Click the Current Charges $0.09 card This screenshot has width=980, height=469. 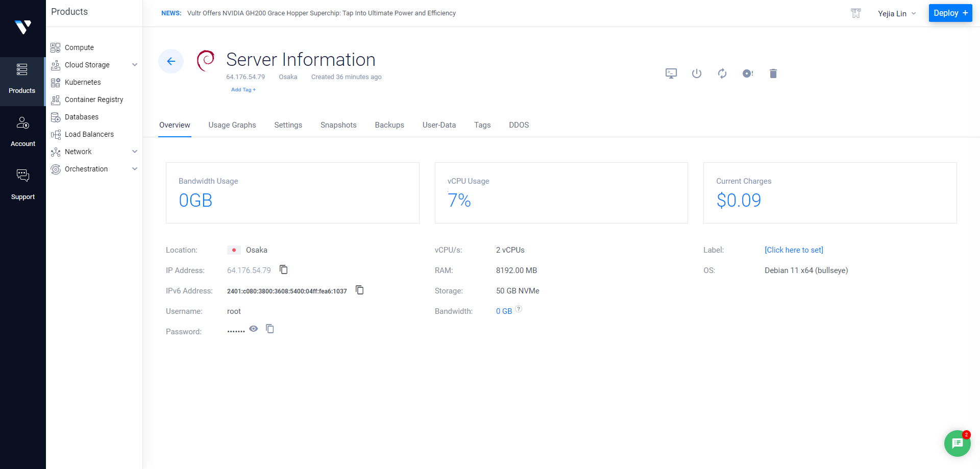click(x=830, y=193)
